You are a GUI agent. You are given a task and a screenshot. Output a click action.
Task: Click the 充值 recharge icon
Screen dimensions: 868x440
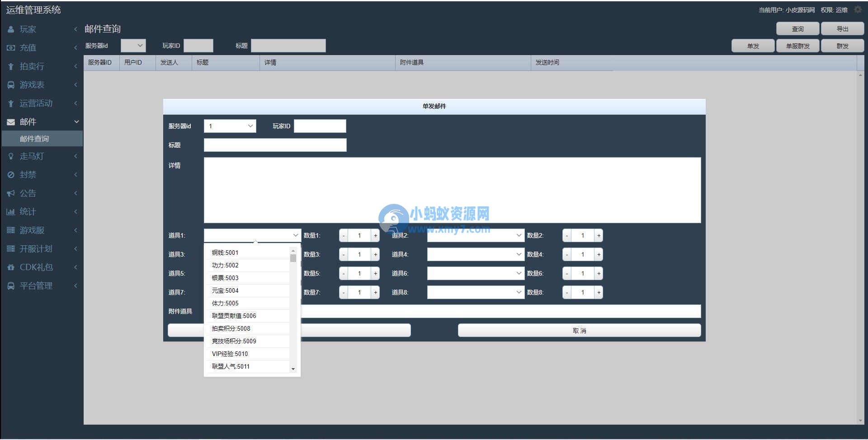(11, 47)
